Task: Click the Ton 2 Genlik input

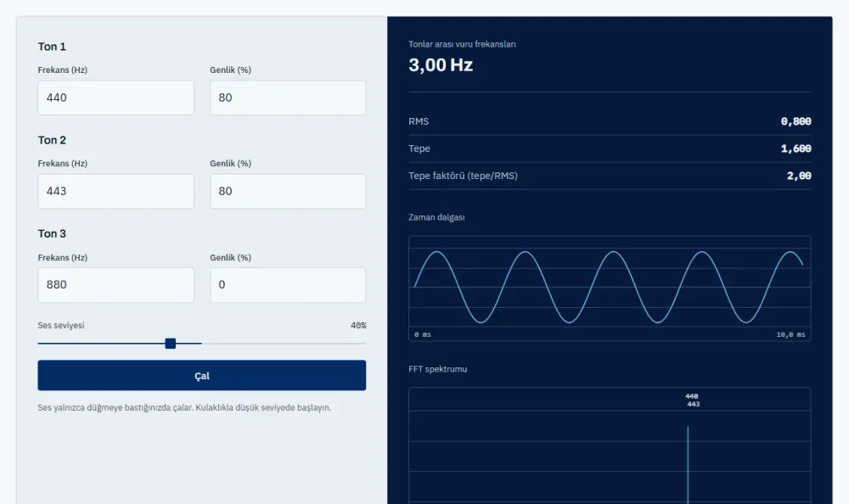Action: click(288, 191)
